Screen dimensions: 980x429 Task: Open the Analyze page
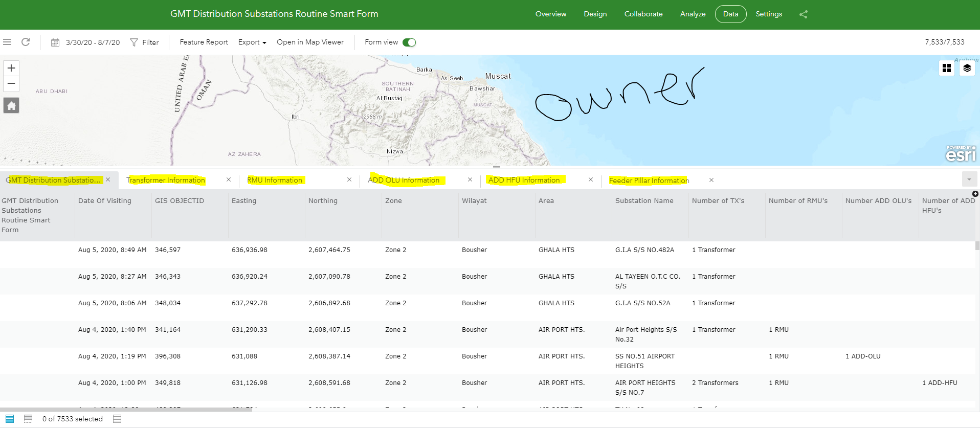coord(693,14)
